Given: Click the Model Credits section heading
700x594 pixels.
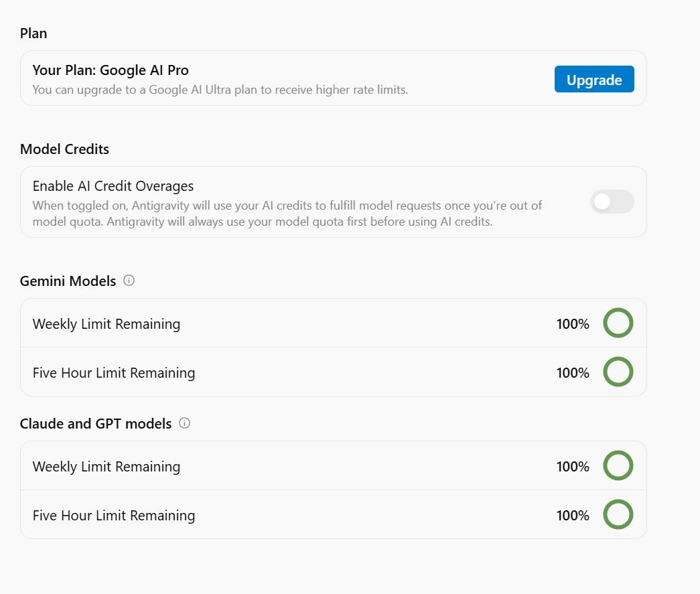Looking at the screenshot, I should (x=64, y=149).
